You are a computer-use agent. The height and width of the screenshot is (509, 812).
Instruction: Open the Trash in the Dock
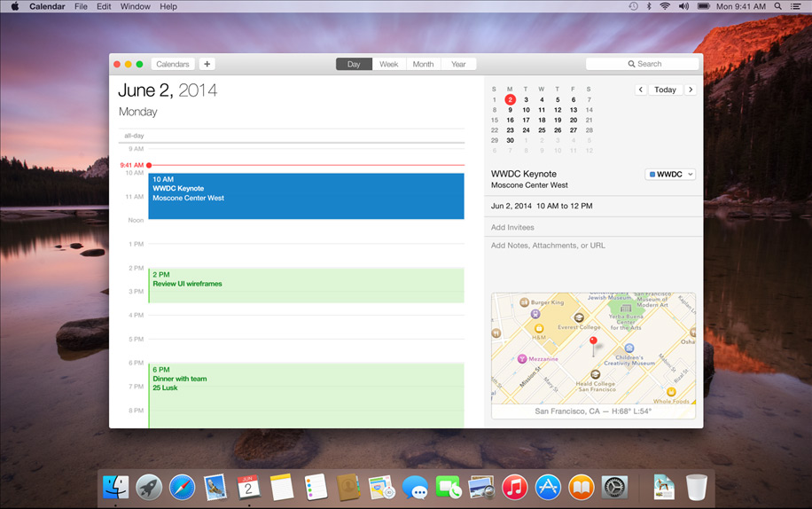click(x=697, y=488)
